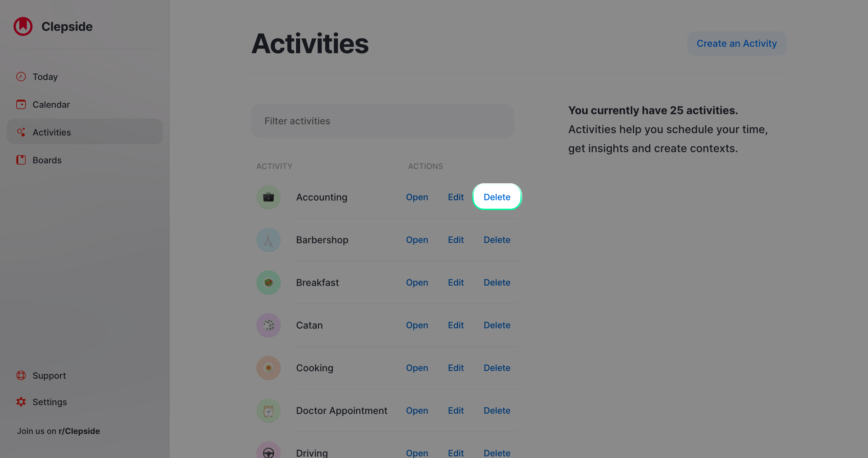Screen dimensions: 868x458
Task: Click the dice icon for Catan
Action: pyautogui.click(x=268, y=325)
